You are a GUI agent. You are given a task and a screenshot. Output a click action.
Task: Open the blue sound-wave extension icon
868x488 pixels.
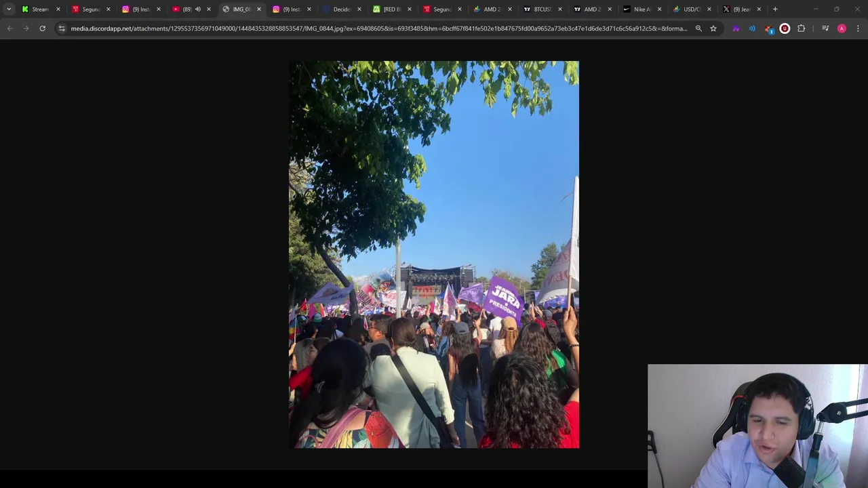coord(752,28)
